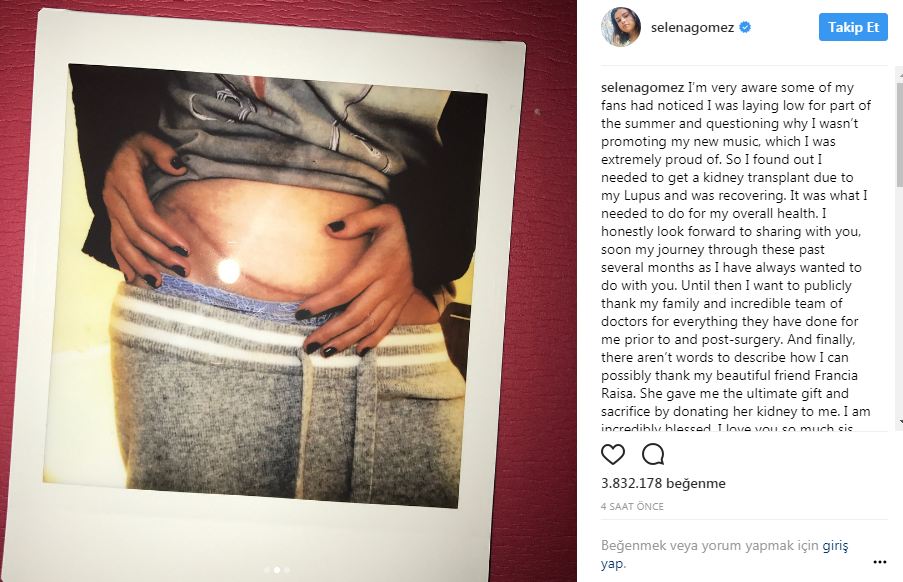The width and height of the screenshot is (903, 582).
Task: View the 3.832.178 beğenme likes list
Action: coord(663,483)
